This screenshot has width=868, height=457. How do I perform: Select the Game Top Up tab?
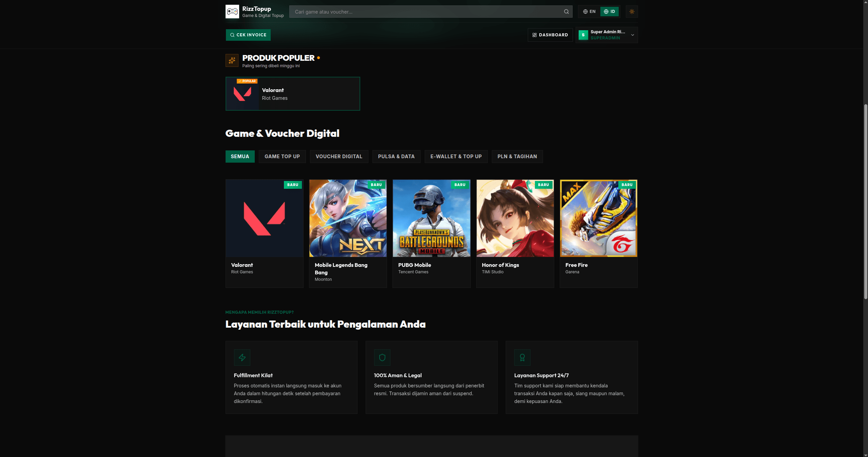pos(282,157)
